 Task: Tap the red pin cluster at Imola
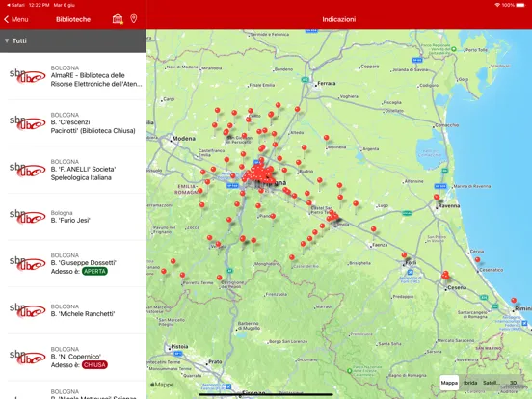click(x=332, y=216)
